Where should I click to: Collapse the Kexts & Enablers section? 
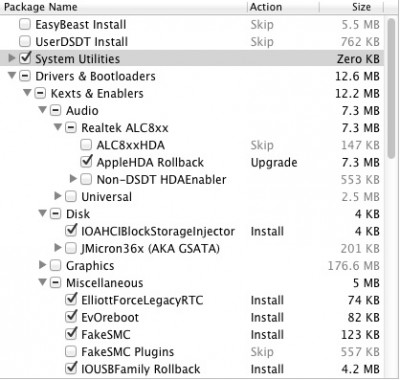[27, 93]
